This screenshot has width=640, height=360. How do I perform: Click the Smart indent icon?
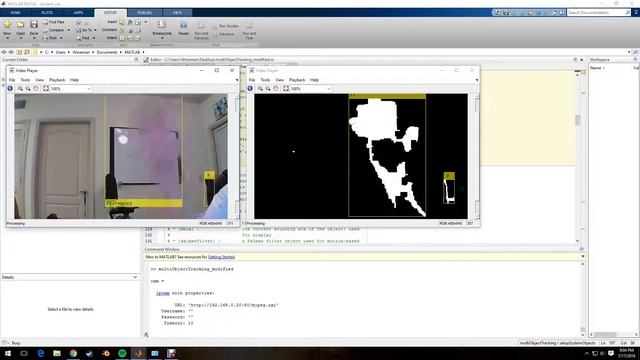[122, 38]
